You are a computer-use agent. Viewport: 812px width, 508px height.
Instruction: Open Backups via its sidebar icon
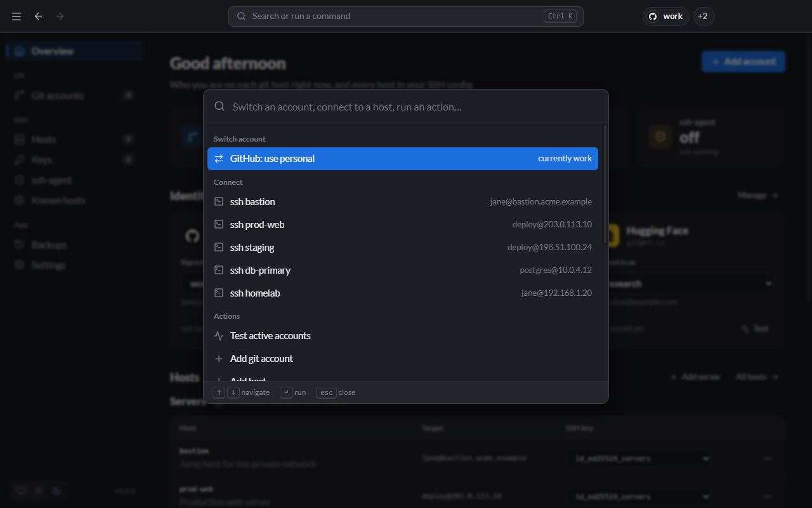19,244
